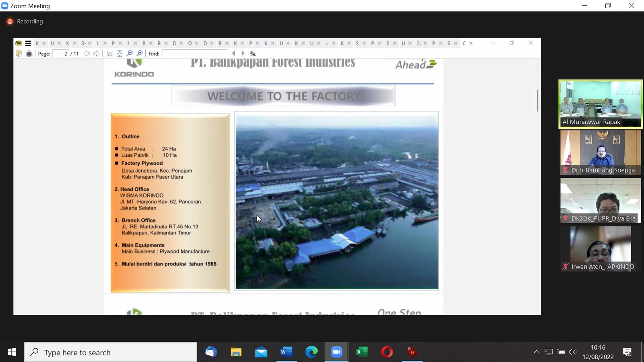Click the Find next arrow
Viewport: 644px width, 362px height.
pyautogui.click(x=243, y=53)
